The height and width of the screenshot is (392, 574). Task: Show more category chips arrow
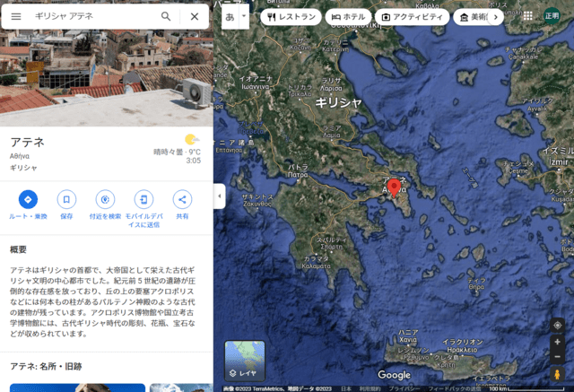(496, 17)
